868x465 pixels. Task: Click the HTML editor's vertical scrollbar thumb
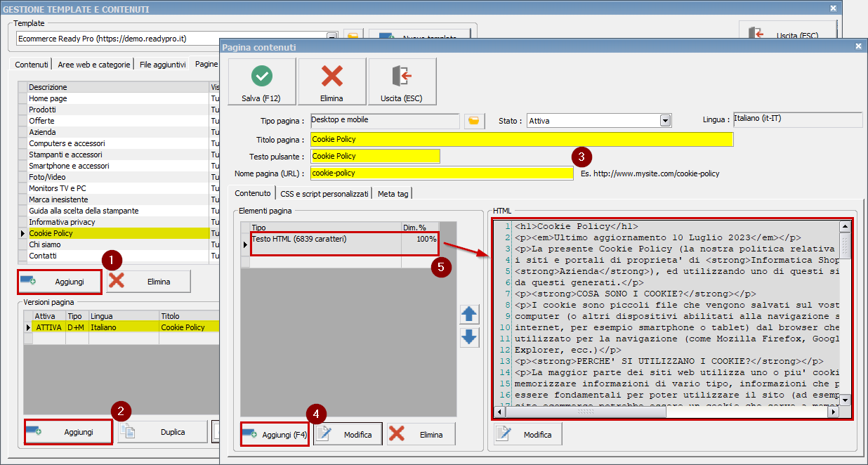pos(846,245)
